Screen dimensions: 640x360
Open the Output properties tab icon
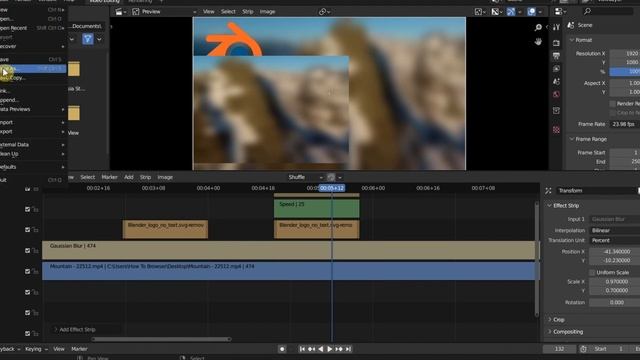coord(556,56)
